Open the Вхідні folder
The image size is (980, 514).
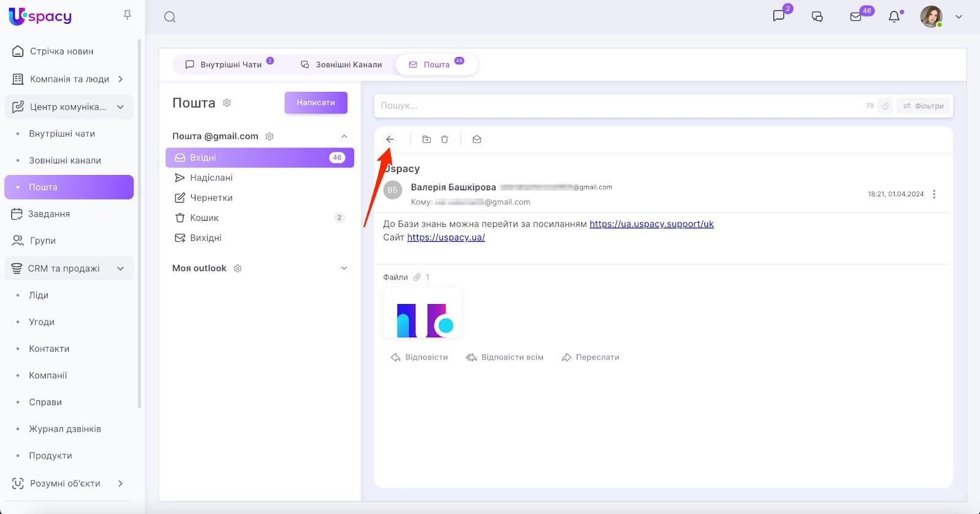(x=260, y=158)
